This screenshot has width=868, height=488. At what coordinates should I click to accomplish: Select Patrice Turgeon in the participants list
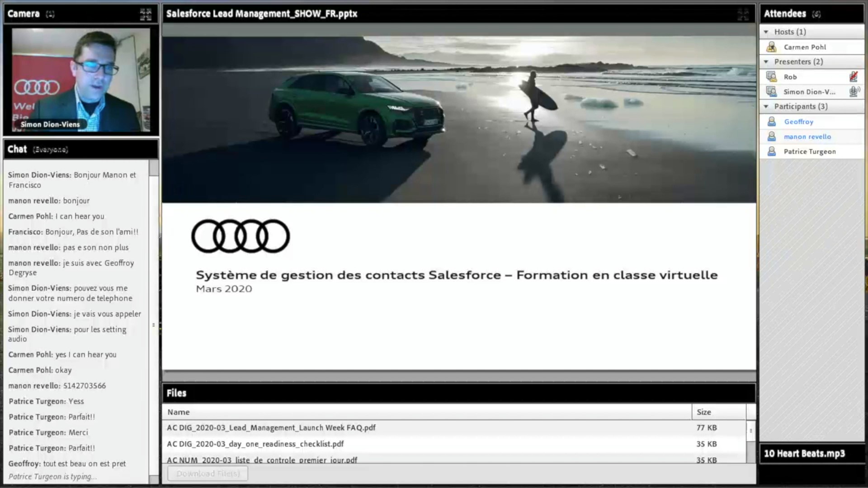point(811,151)
